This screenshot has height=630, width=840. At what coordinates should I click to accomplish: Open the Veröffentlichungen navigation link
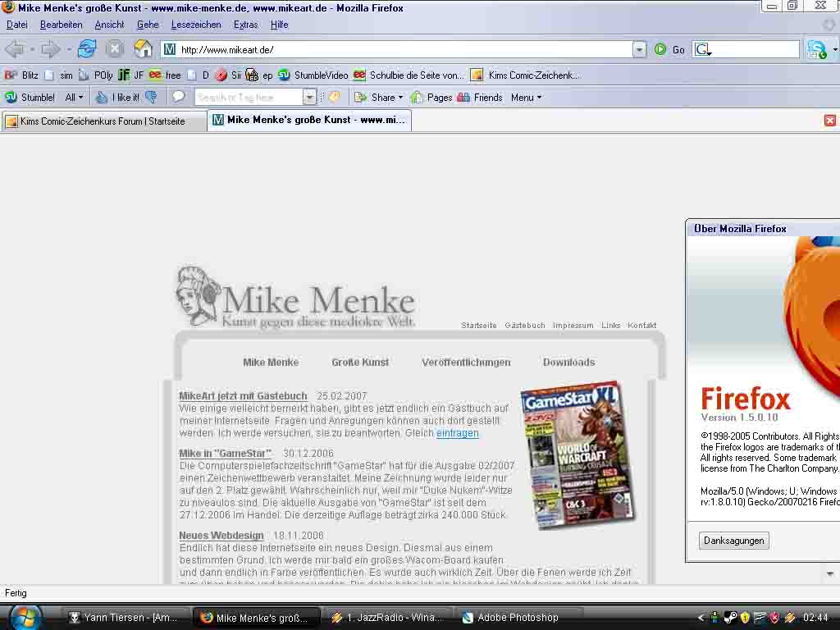point(466,362)
